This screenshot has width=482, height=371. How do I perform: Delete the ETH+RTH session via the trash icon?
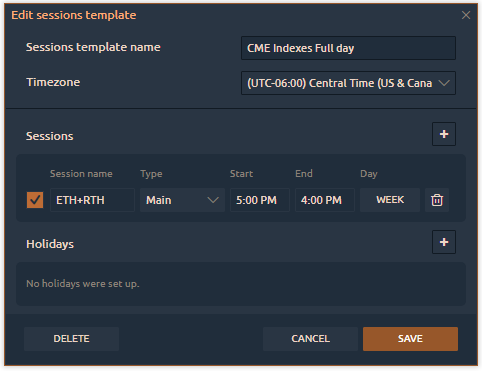[x=437, y=200]
